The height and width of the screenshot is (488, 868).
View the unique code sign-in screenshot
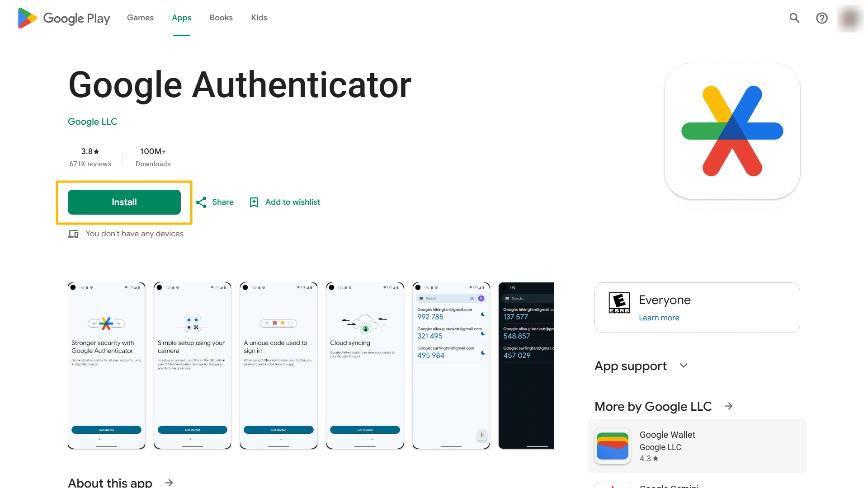278,366
